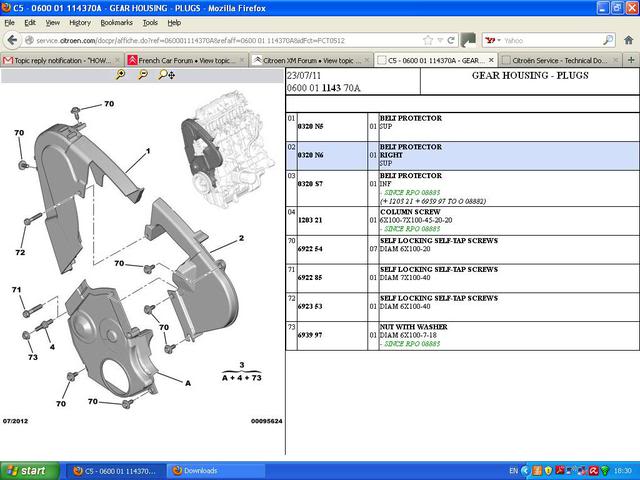This screenshot has height=480, width=640.
Task: Select part number 6923 53
Action: pyautogui.click(x=310, y=306)
